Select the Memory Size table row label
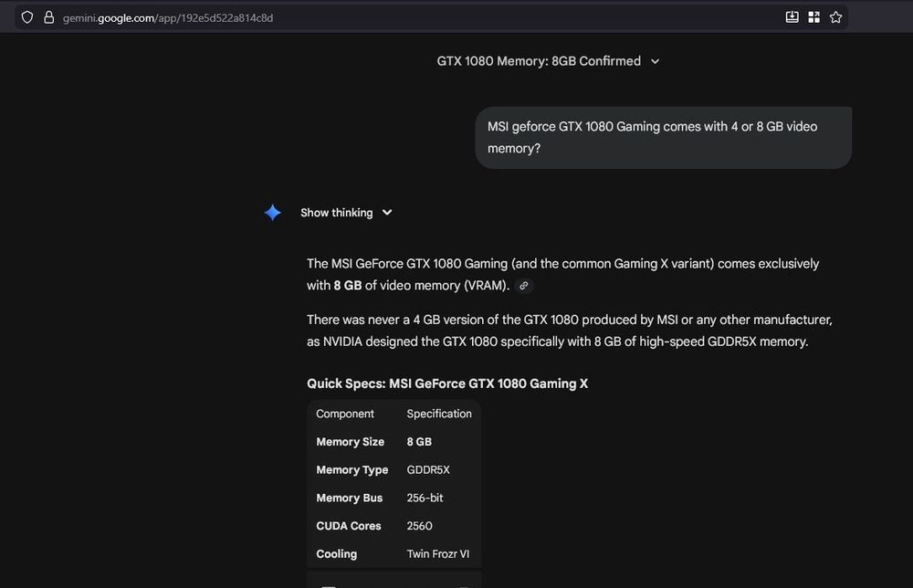913x588 pixels. click(350, 442)
